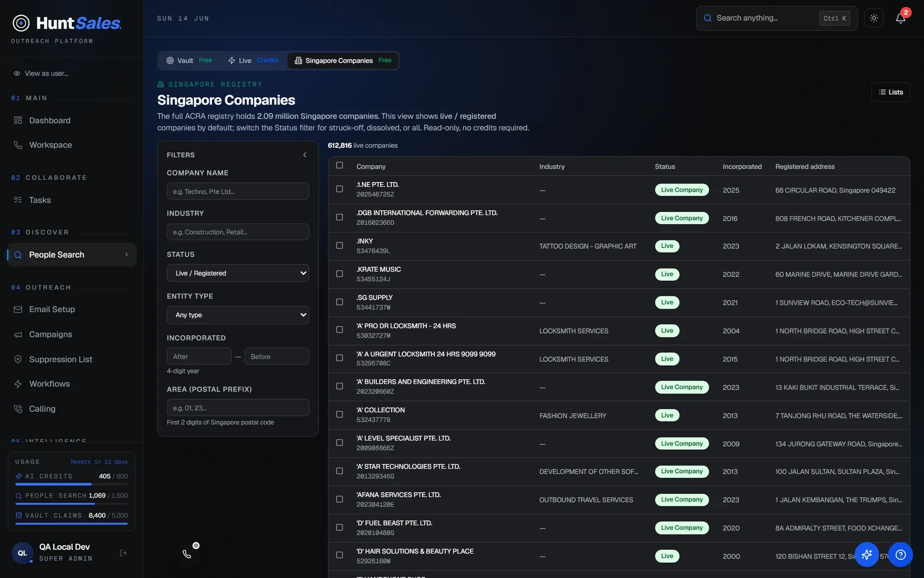This screenshot has width=924, height=578.
Task: Select the .SG SUPPLY checkbox
Action: coord(339,302)
